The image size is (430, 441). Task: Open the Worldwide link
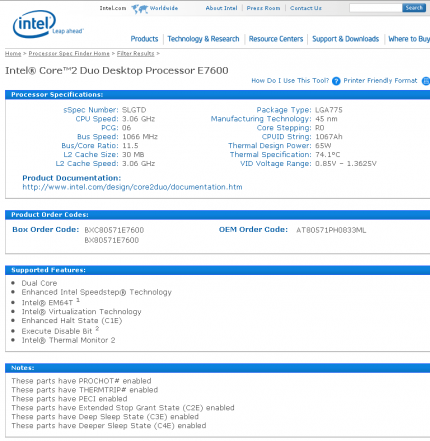[x=164, y=8]
